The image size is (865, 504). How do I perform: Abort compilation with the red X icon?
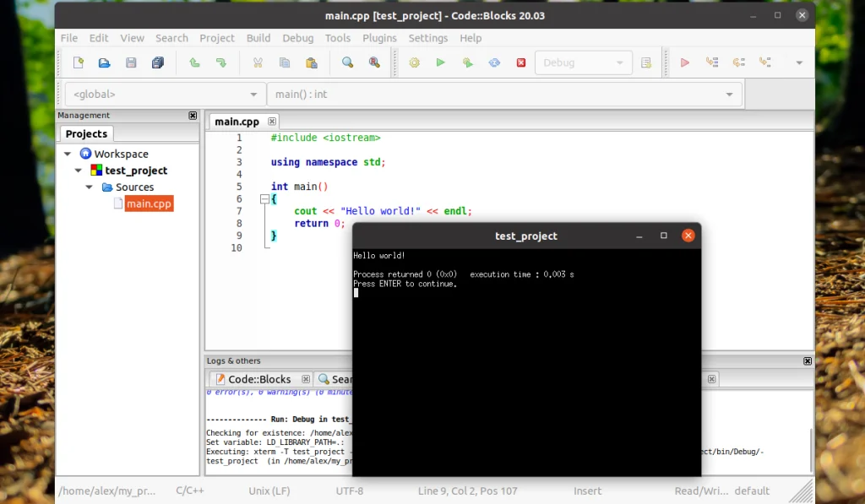point(521,62)
